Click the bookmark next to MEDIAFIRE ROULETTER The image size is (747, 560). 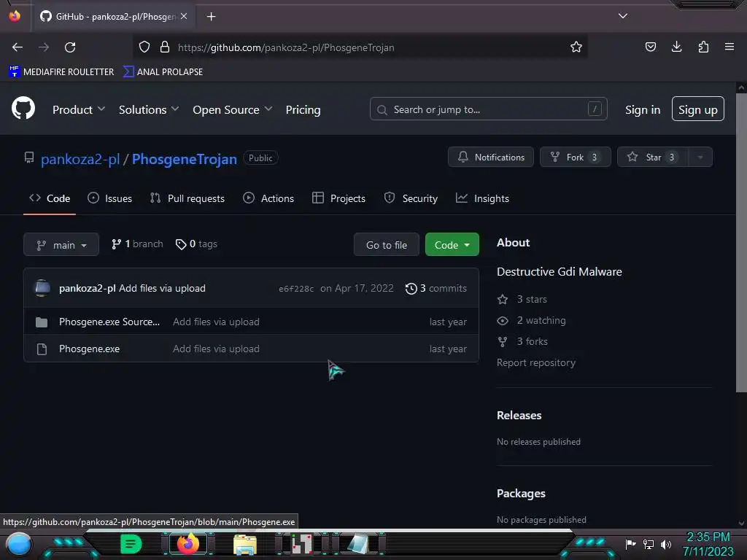163,72
